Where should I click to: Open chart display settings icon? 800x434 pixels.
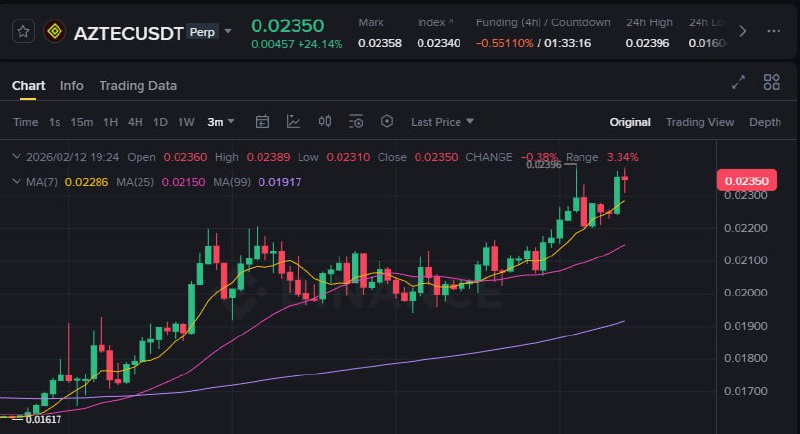point(355,122)
